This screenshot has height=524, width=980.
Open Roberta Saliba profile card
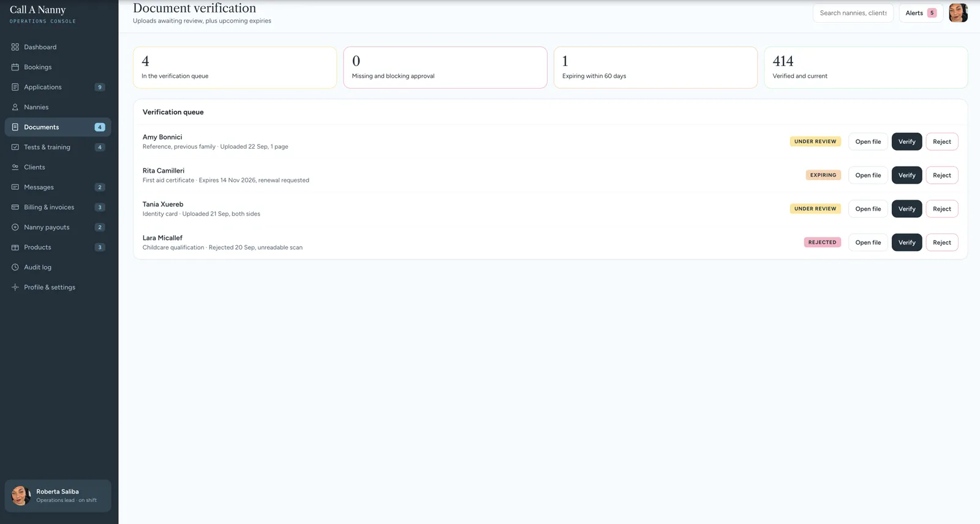58,496
